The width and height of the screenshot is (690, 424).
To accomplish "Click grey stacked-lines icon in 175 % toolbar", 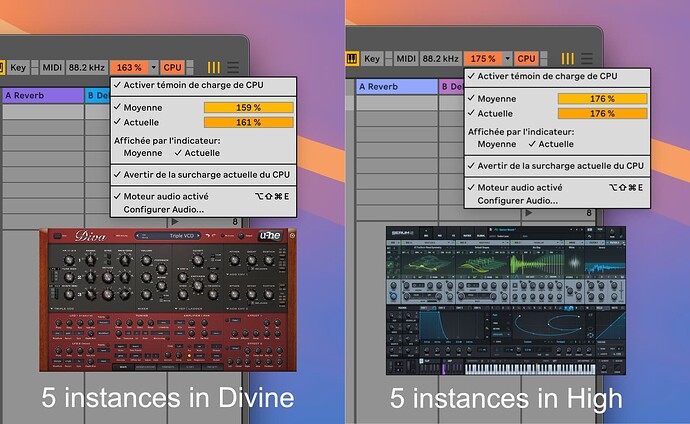I will coord(587,58).
